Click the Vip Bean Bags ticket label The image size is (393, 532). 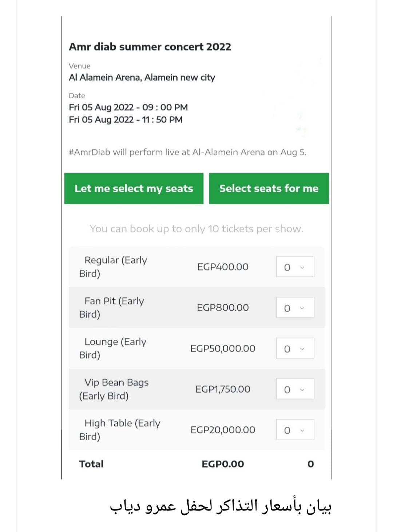click(114, 389)
